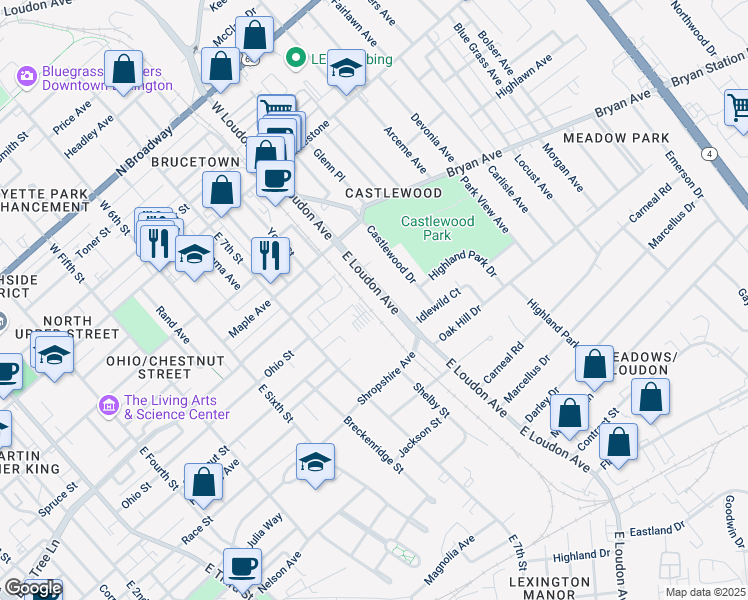This screenshot has height=600, width=748.
Task: Click the coffee cup marker in Brucetown
Action: (275, 179)
